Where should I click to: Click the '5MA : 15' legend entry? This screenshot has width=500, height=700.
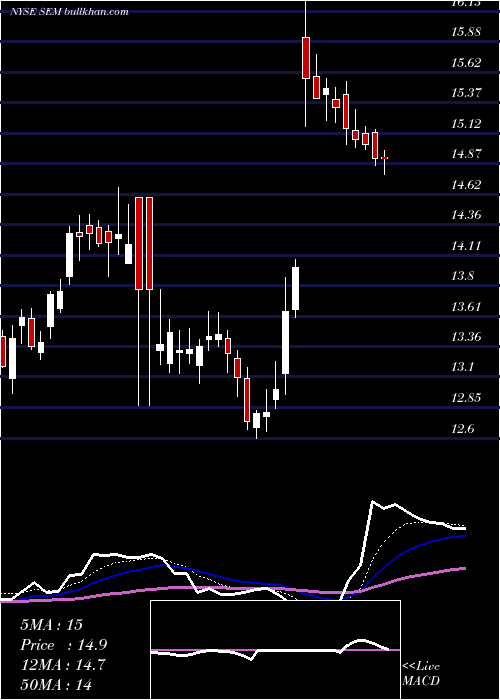(x=51, y=625)
